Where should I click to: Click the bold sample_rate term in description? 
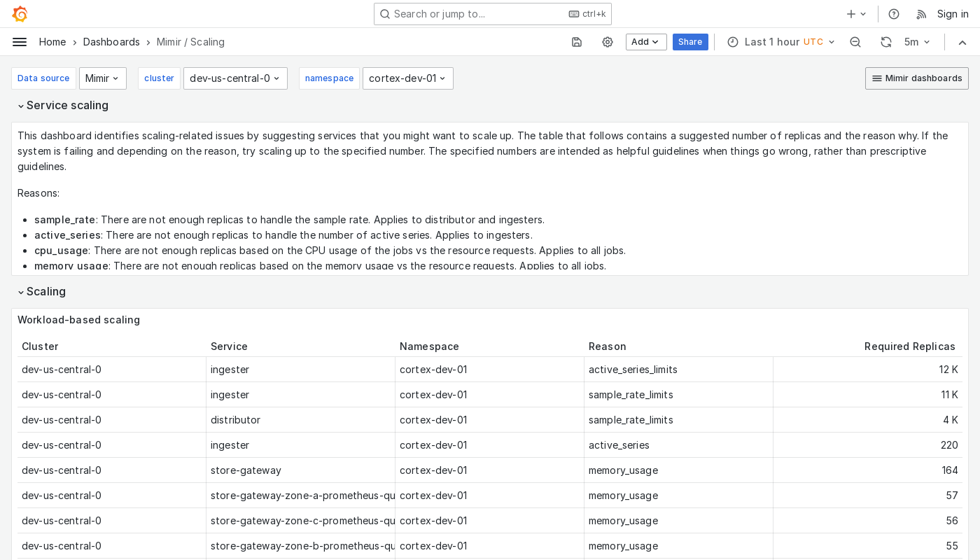pos(65,220)
